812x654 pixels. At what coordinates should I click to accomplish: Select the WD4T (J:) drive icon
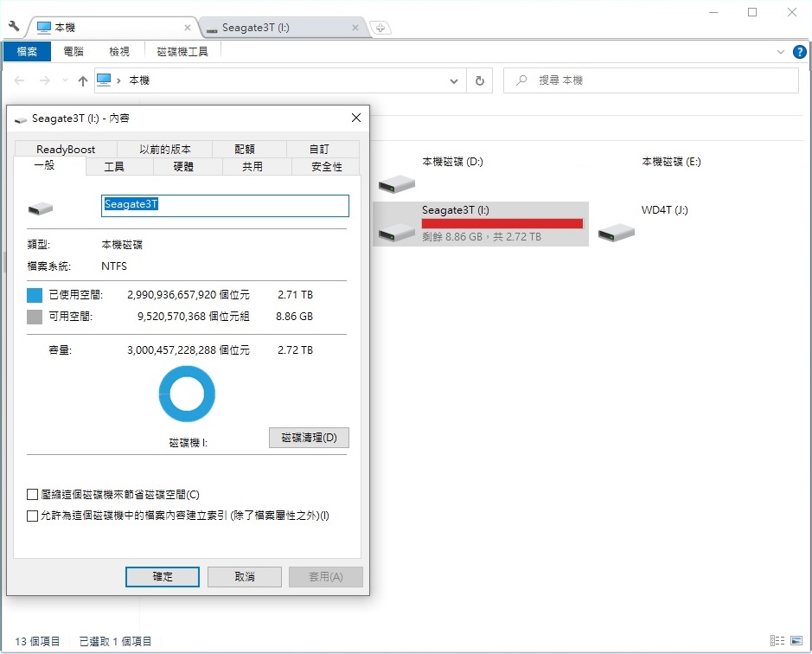point(617,232)
